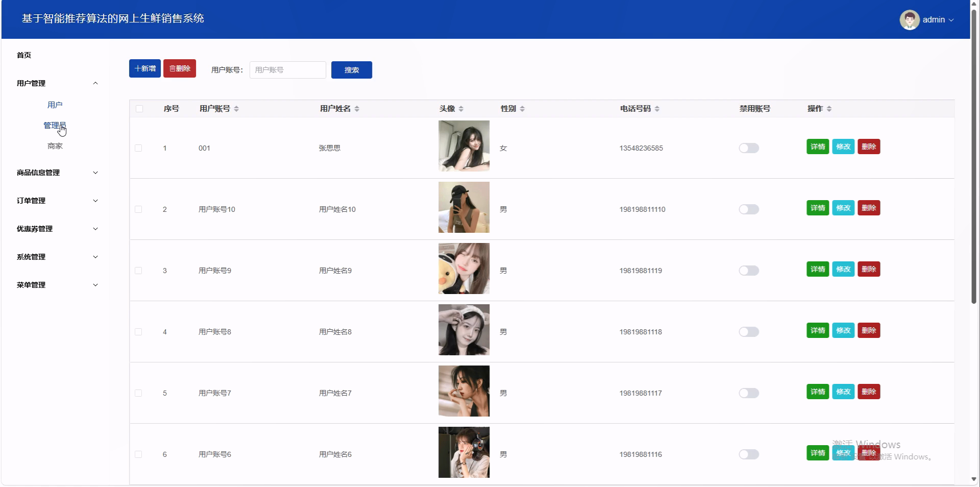The width and height of the screenshot is (980, 487).
Task: Open avatar photo of 用户姓名6
Action: [464, 452]
